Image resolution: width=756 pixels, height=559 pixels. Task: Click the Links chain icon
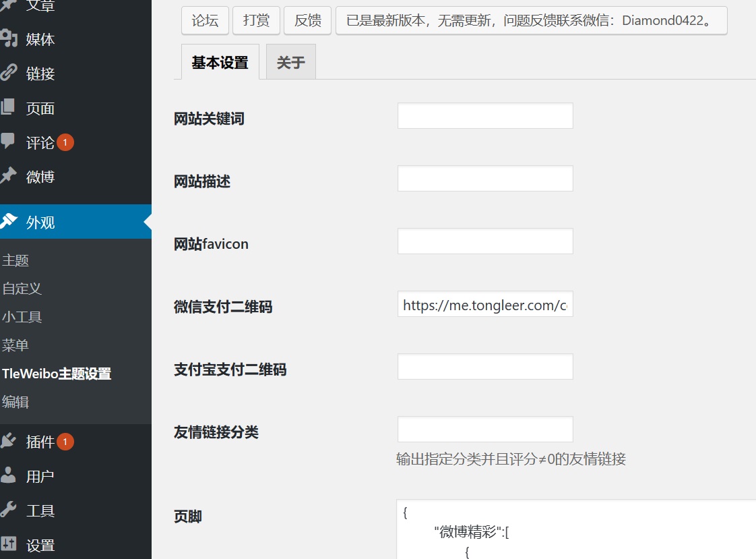pyautogui.click(x=8, y=73)
